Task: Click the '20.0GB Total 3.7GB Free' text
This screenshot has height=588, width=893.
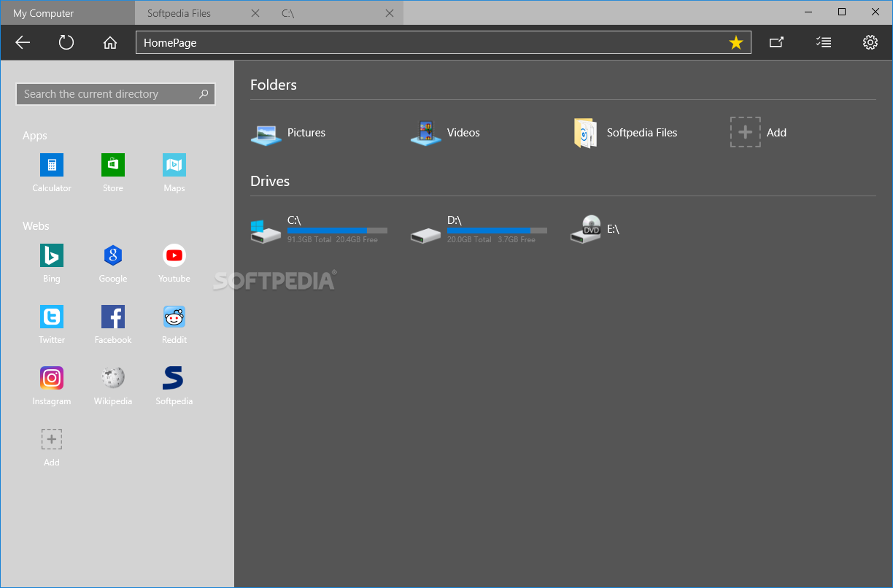Action: coord(491,239)
